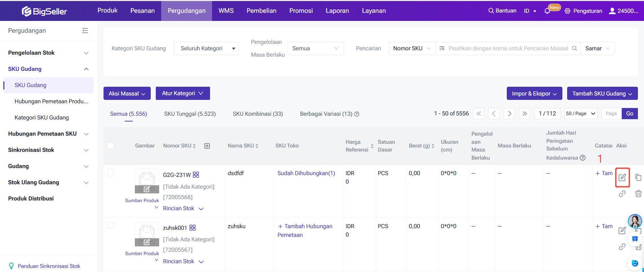Open the notification bell icon

(x=547, y=11)
